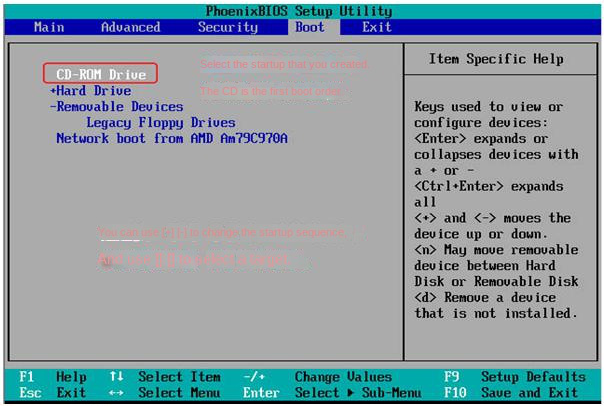
Task: Switch to the Advanced tab
Action: pos(130,27)
